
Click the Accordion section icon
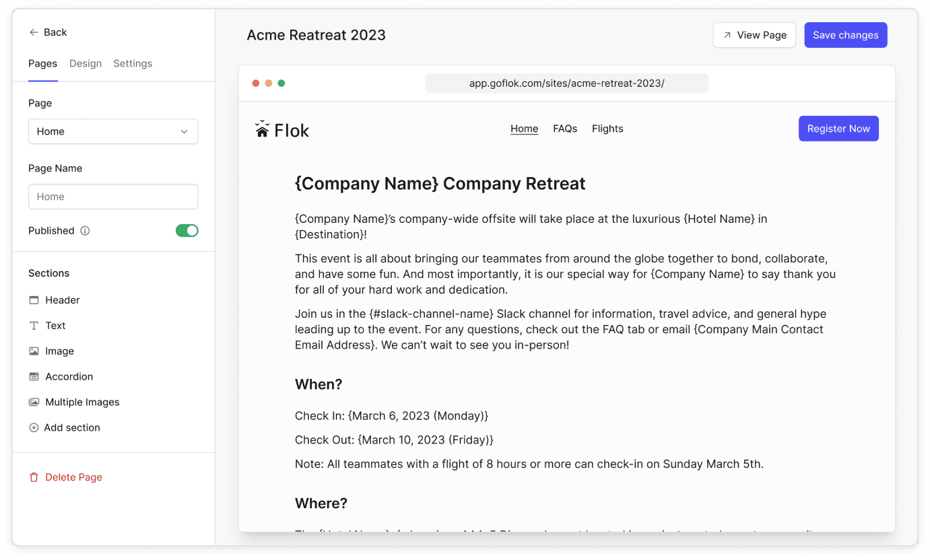point(34,377)
